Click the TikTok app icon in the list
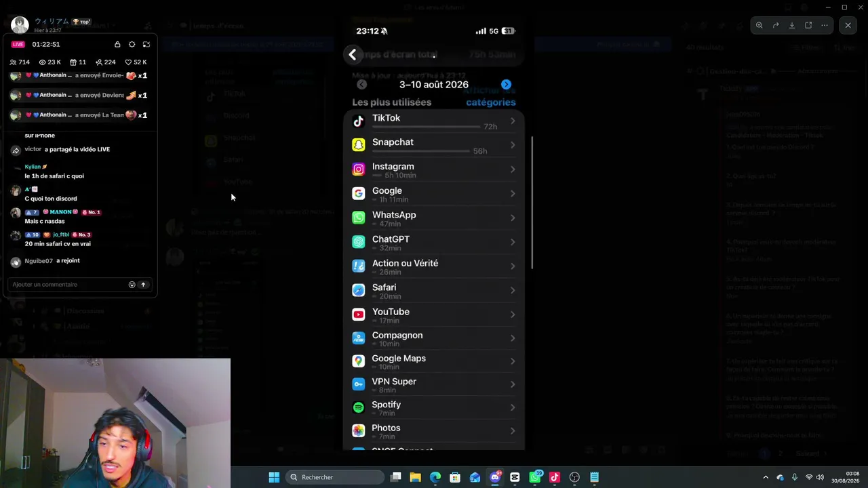 (359, 121)
